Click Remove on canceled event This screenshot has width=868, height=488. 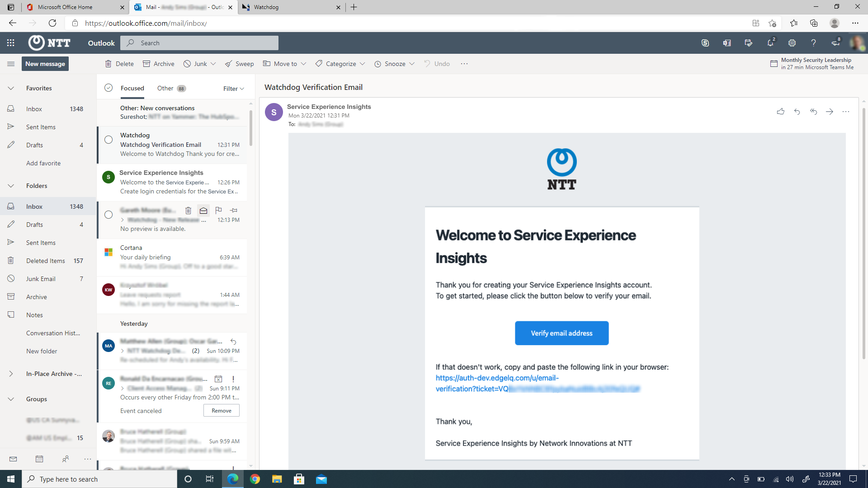click(222, 410)
